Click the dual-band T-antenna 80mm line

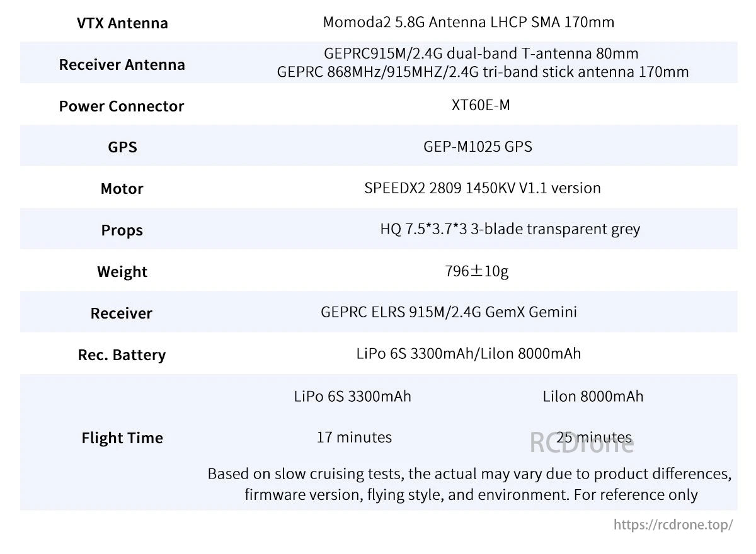pyautogui.click(x=481, y=53)
